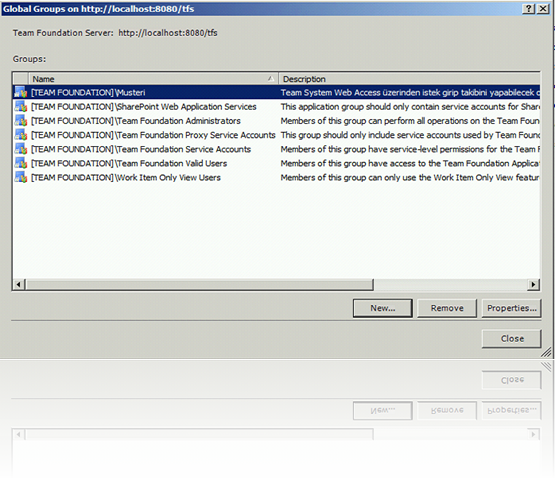555x478 pixels.
Task: Click the horizontal scrollbar thumb
Action: point(199,284)
